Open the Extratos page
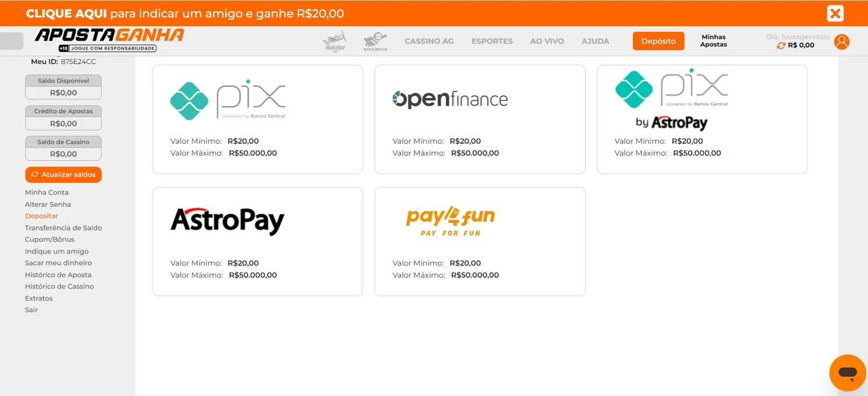The width and height of the screenshot is (868, 396). coord(39,298)
